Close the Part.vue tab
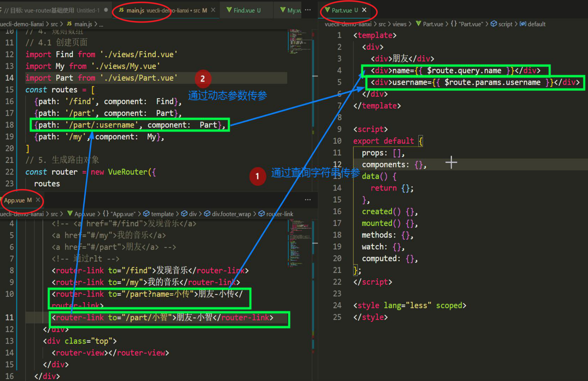Screen dimensions: 588x381 point(364,10)
